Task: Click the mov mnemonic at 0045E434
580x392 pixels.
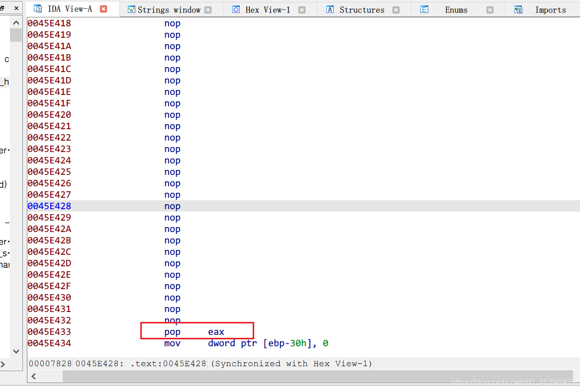Action: point(173,344)
